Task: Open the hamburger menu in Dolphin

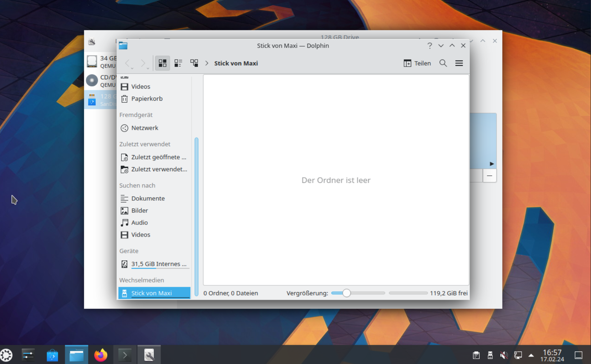Action: pyautogui.click(x=459, y=63)
